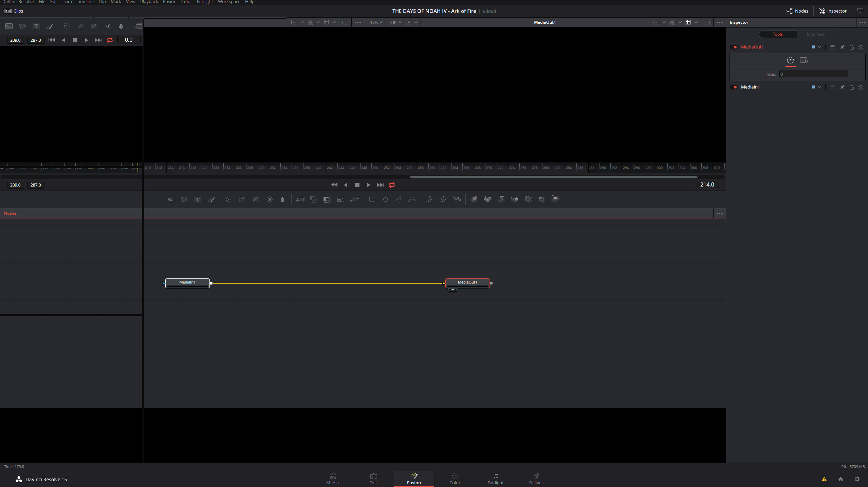Open the Fusion menu
The height and width of the screenshot is (487, 868).
tap(169, 2)
